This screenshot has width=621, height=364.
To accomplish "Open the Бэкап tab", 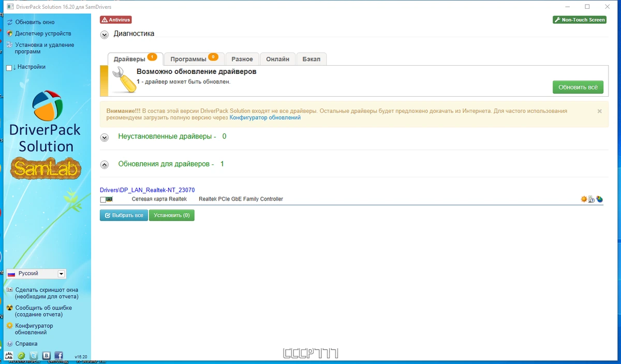I will pos(312,59).
